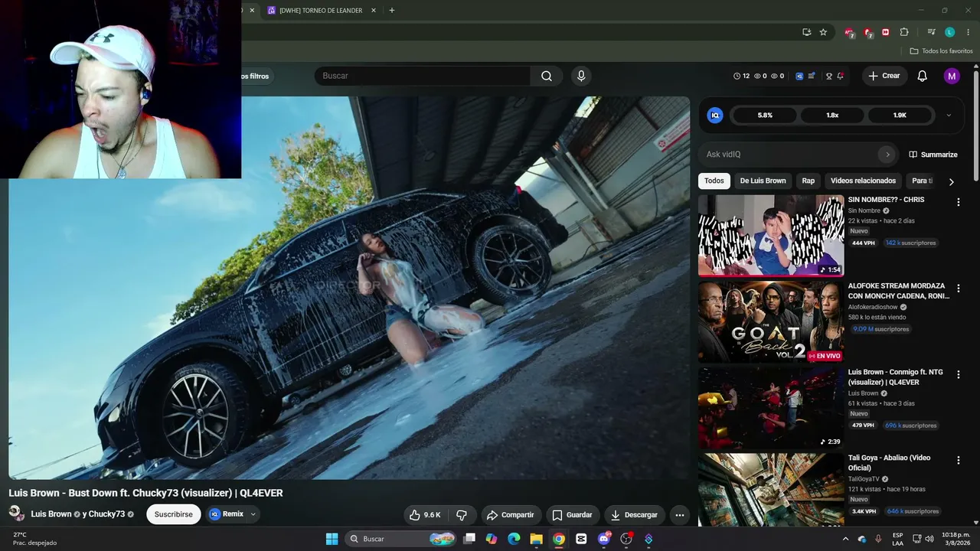The image size is (980, 551).
Task: Open the vidIQ toolbar logo icon
Action: (x=799, y=76)
